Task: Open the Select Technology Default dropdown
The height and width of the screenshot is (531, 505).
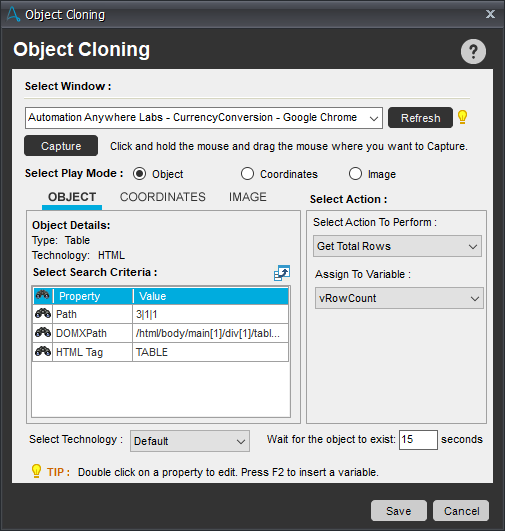Action: pyautogui.click(x=190, y=441)
